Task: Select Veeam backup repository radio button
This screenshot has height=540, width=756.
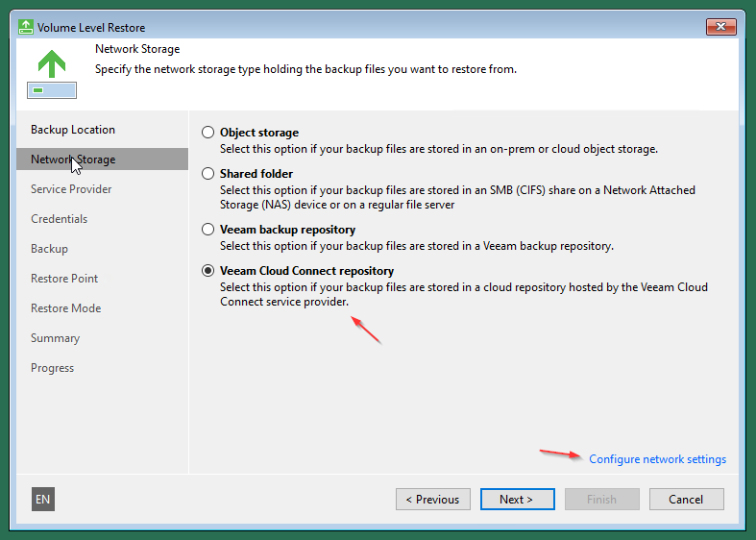Action: coord(207,230)
